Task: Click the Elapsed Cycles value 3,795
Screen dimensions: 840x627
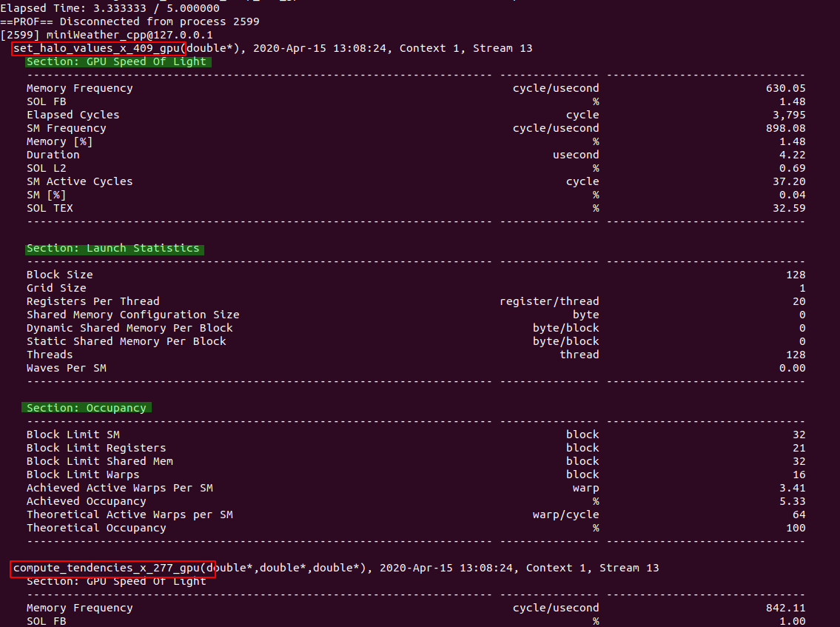Action: click(787, 115)
